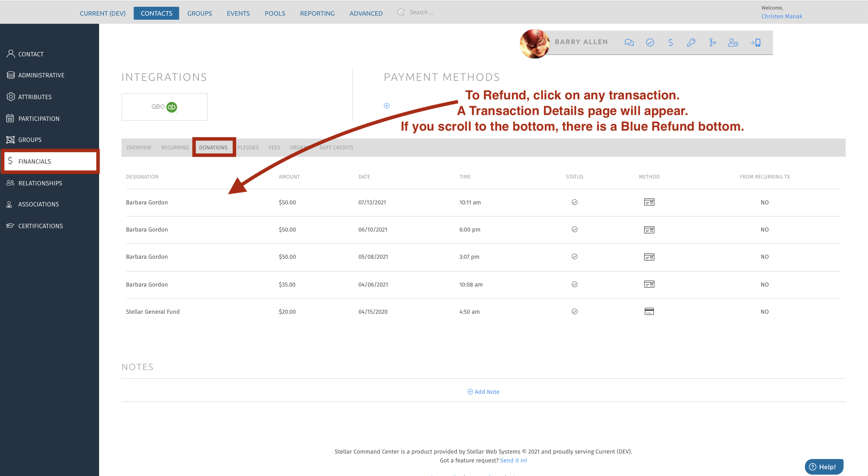
Task: Click the chat bubbles icon beside Barry Allen
Action: coord(629,42)
